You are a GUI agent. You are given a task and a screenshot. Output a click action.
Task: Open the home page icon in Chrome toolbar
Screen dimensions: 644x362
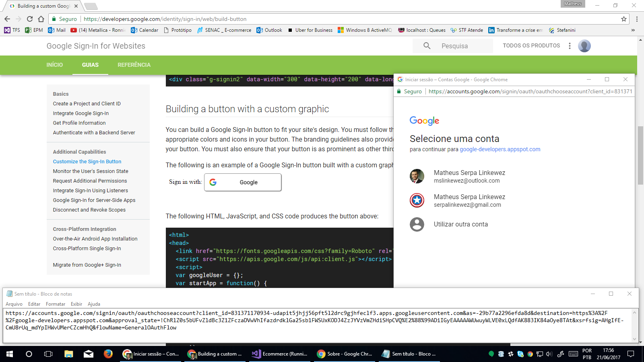pyautogui.click(x=40, y=19)
